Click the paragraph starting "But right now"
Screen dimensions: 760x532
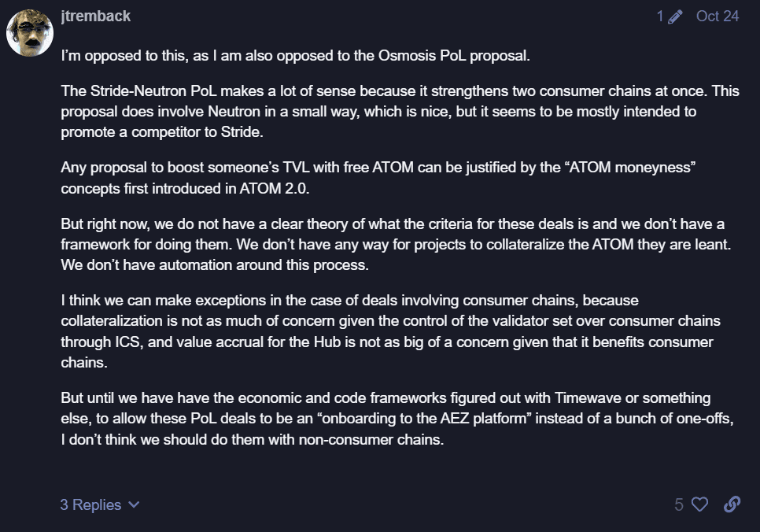click(x=396, y=245)
